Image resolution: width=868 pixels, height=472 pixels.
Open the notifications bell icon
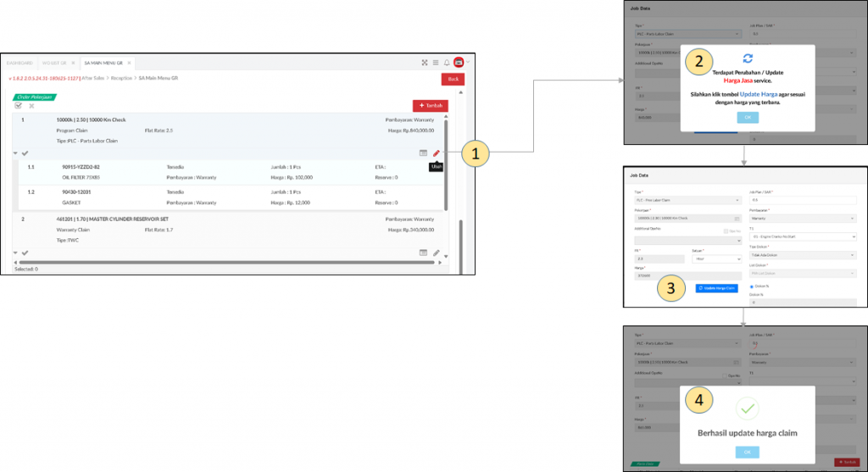[447, 63]
